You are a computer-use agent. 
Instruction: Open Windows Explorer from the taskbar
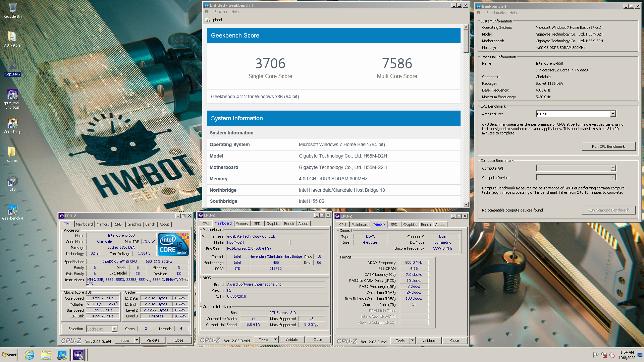[x=46, y=355]
